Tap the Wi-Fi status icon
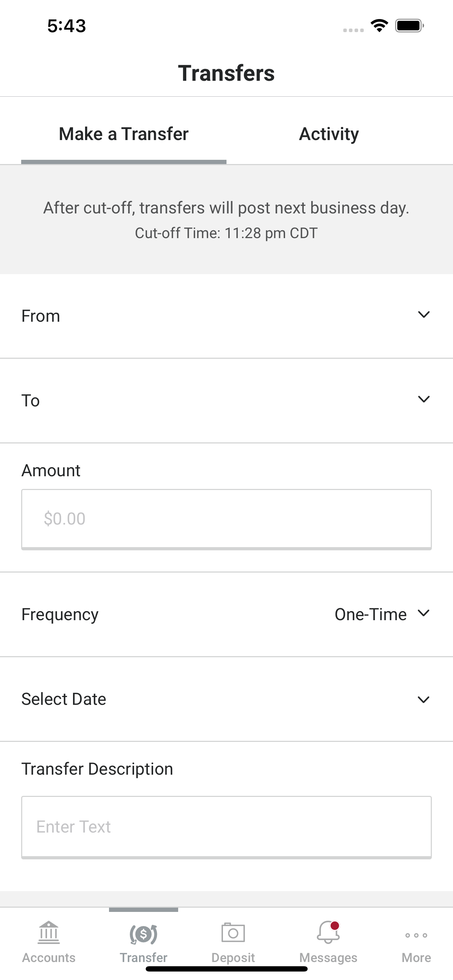 click(379, 25)
